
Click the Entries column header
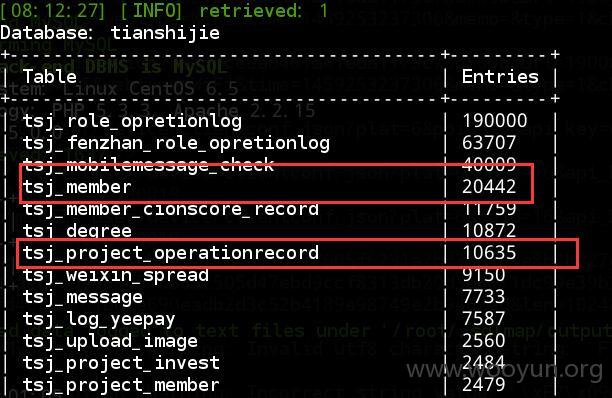click(500, 76)
